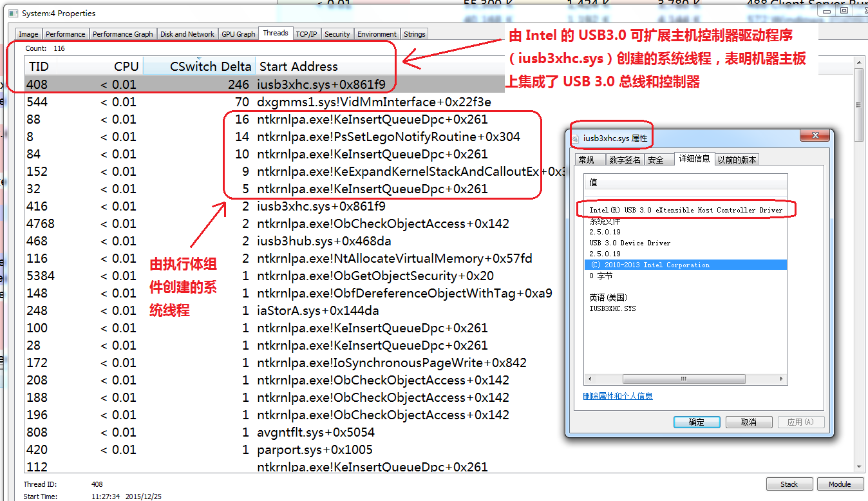Select thread 28 KeInsertQueueDpc row
The image size is (868, 501).
point(265,345)
